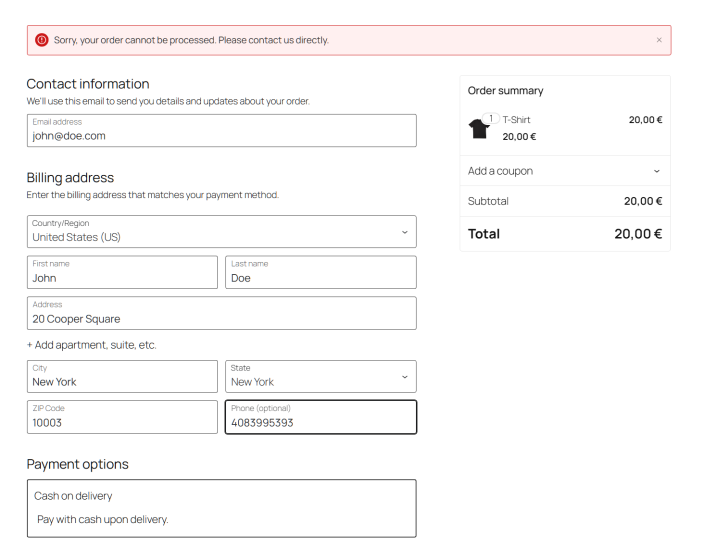Click the T-Shirt product name
The width and height of the screenshot is (704, 549).
(516, 120)
